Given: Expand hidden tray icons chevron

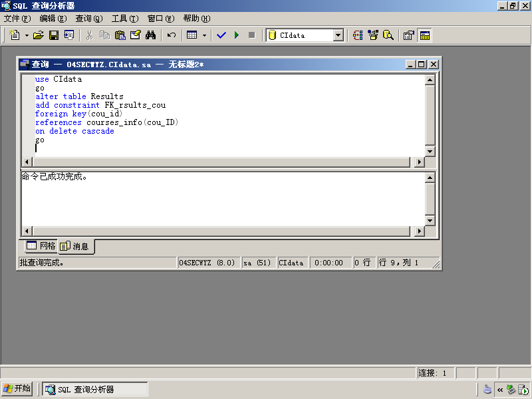Looking at the screenshot, I should pyautogui.click(x=500, y=390).
